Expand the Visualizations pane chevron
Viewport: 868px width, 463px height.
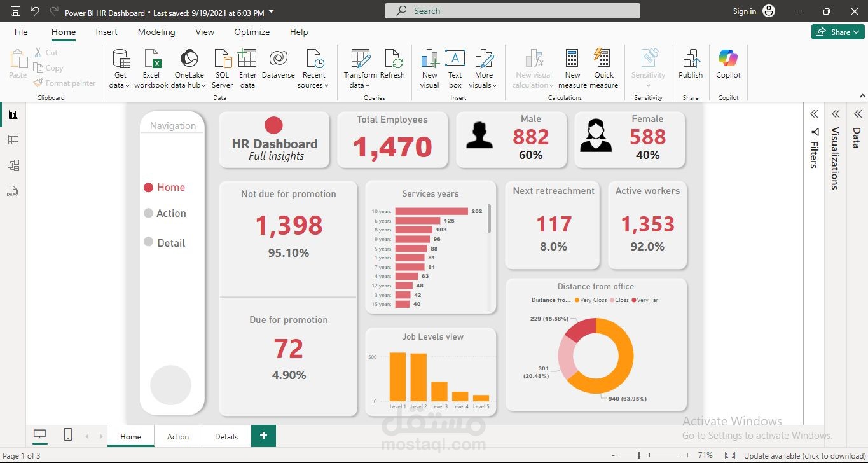coord(836,114)
